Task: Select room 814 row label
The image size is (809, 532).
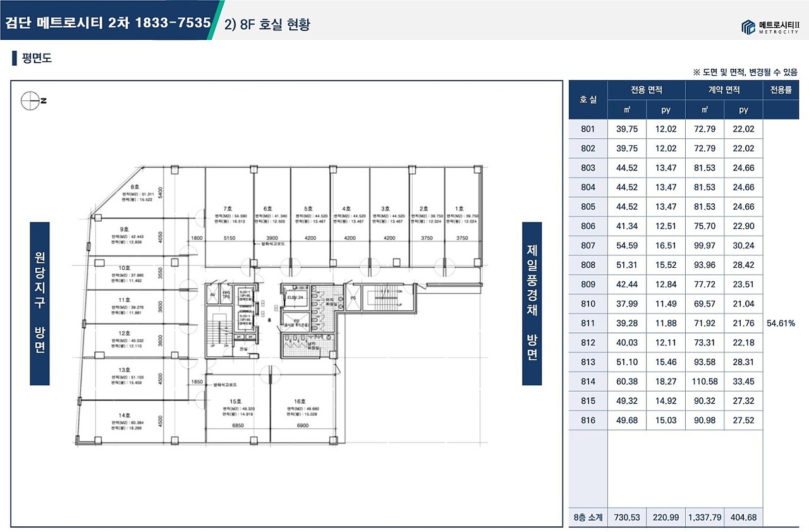Action: [588, 382]
